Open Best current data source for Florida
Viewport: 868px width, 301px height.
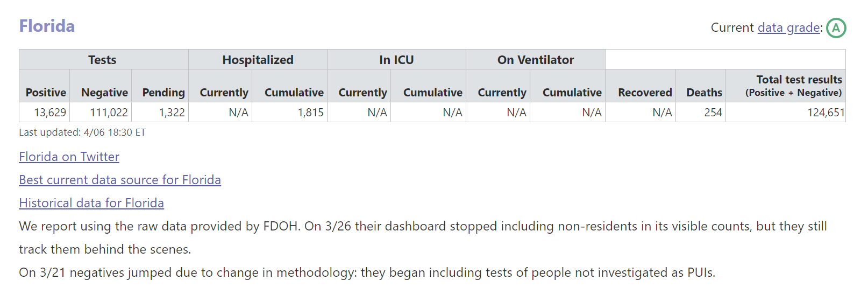pyautogui.click(x=120, y=180)
